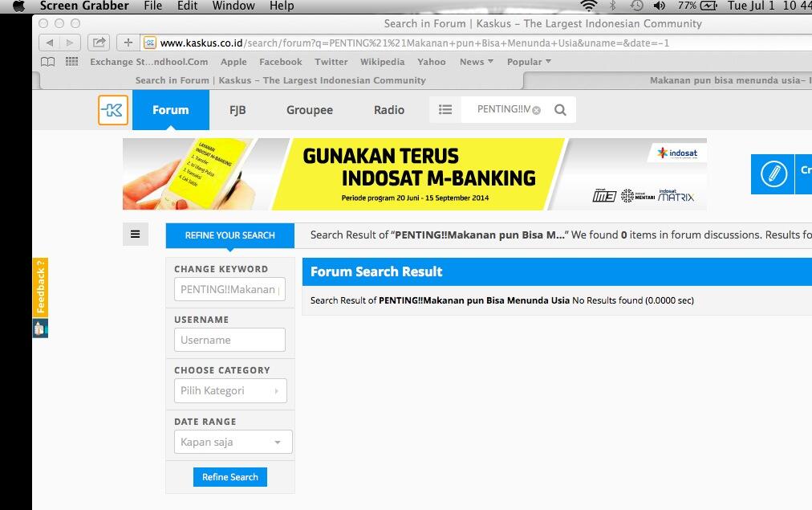This screenshot has width=812, height=510.
Task: Click the small icon below Feedback tab
Action: point(40,328)
